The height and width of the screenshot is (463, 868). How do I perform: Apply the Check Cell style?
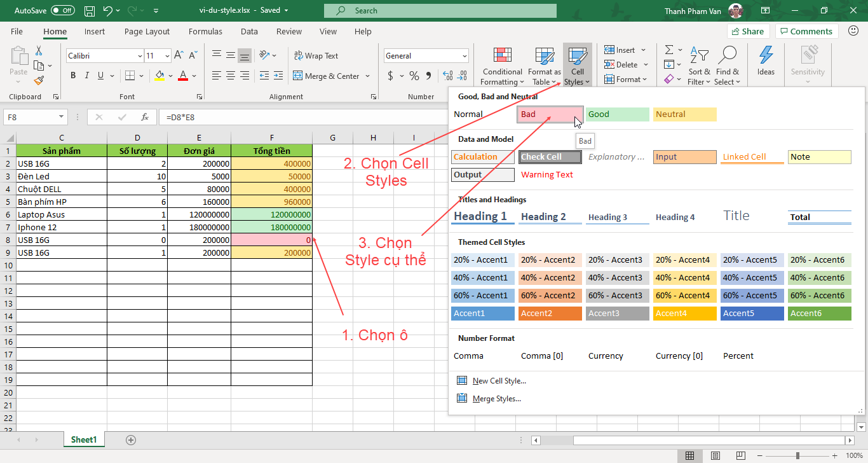tap(550, 156)
